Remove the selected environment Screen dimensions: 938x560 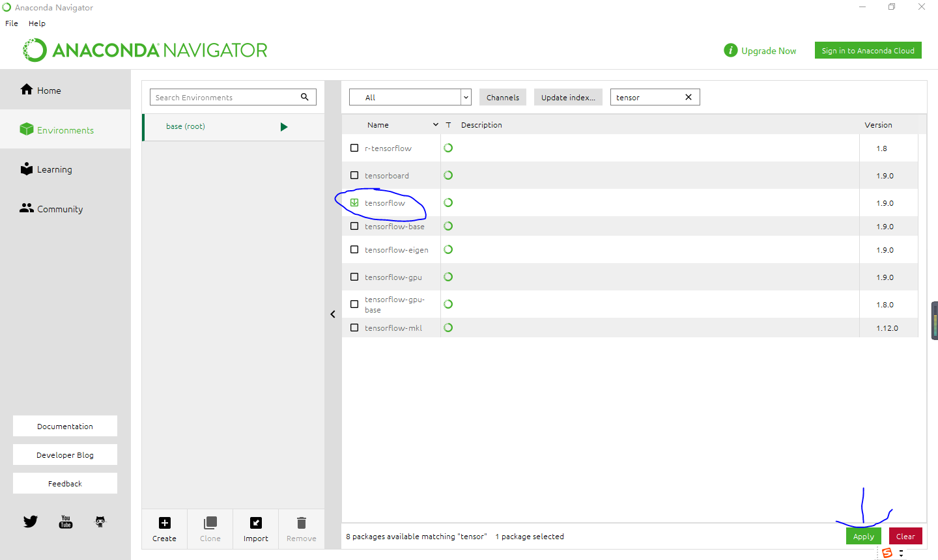click(301, 529)
